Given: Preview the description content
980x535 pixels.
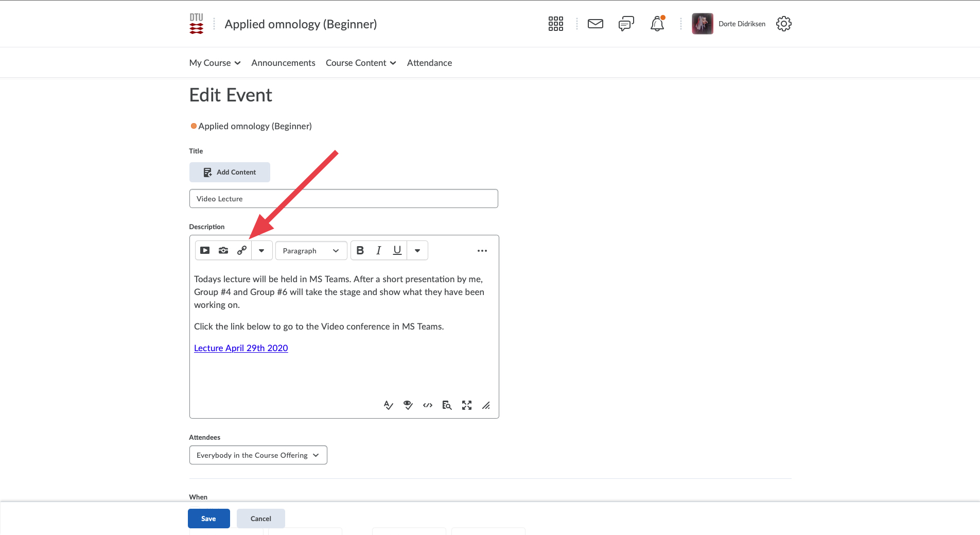Looking at the screenshot, I should click(x=408, y=405).
